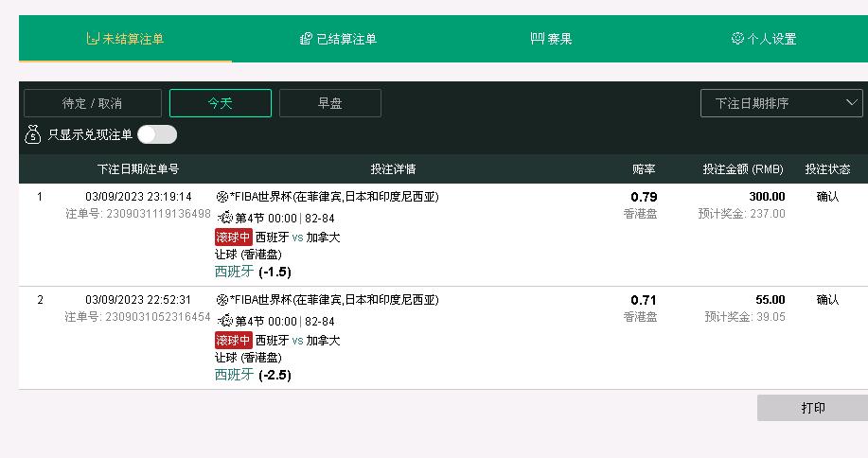This screenshot has width=868, height=458.
Task: Click the 赛果 scoreboard icon
Action: click(537, 38)
